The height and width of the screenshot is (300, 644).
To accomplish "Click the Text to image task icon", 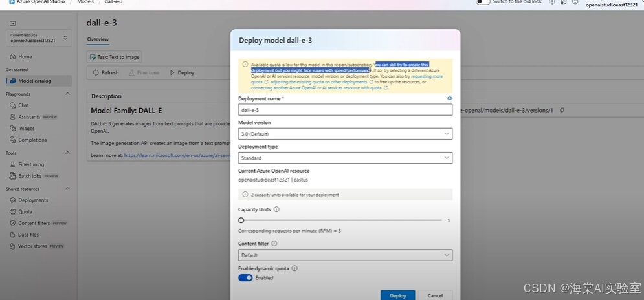I will click(93, 57).
